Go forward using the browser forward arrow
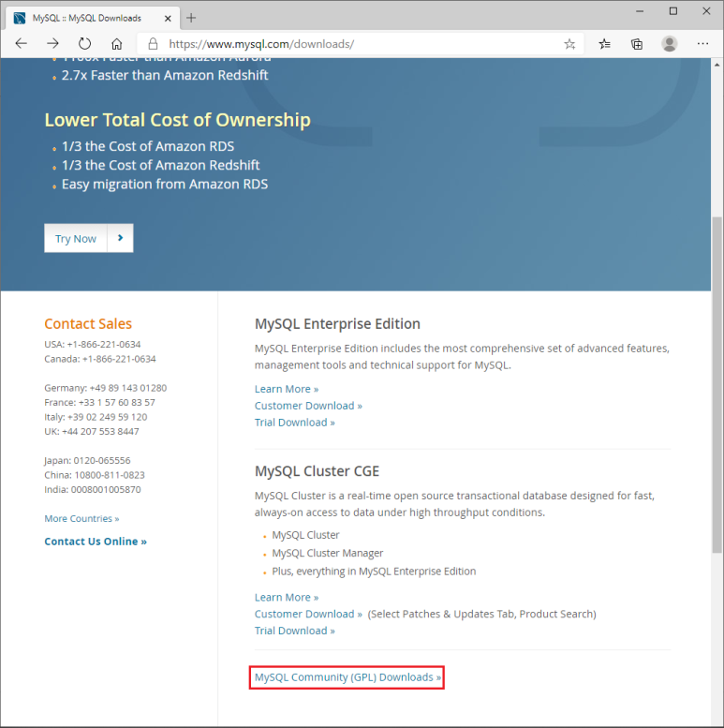The height and width of the screenshot is (728, 724). 52,44
